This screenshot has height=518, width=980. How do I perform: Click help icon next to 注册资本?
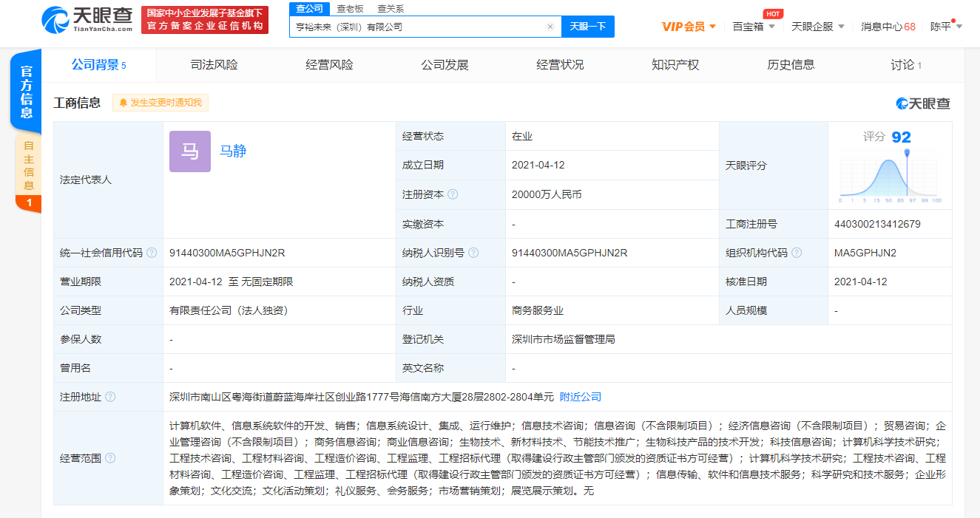(453, 194)
